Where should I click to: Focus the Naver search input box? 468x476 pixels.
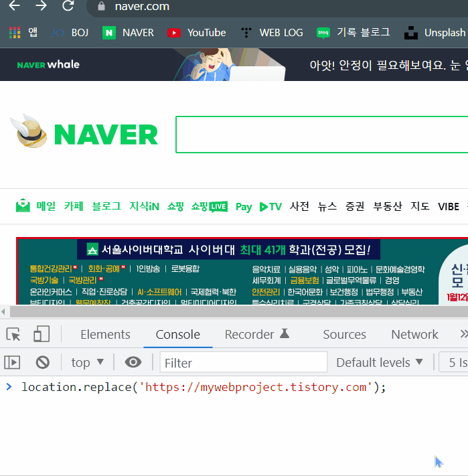point(322,135)
